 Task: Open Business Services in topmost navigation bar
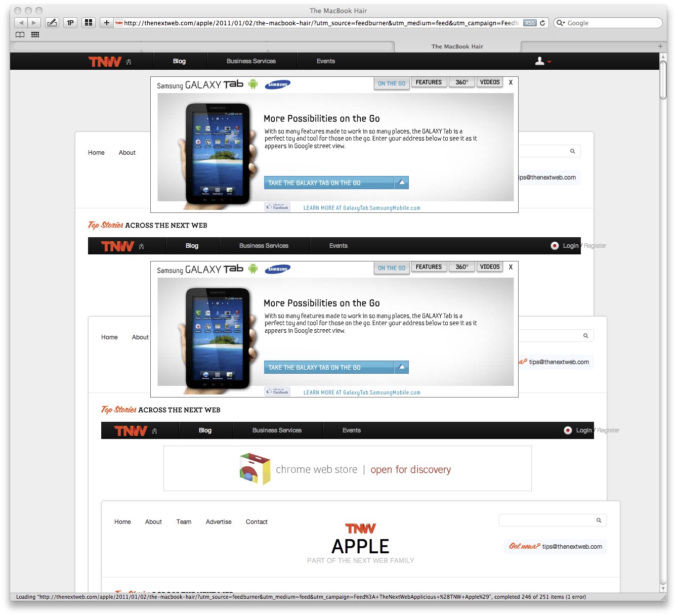pyautogui.click(x=251, y=61)
